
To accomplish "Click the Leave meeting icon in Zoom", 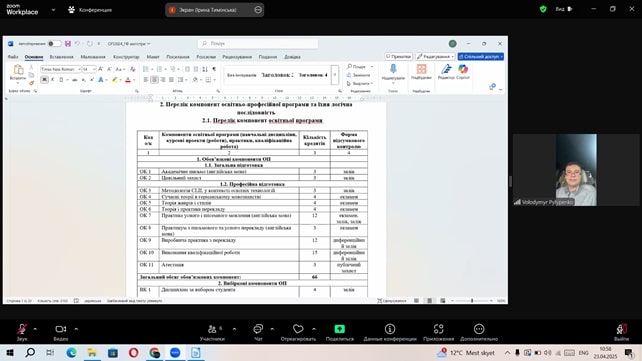I will point(622,329).
